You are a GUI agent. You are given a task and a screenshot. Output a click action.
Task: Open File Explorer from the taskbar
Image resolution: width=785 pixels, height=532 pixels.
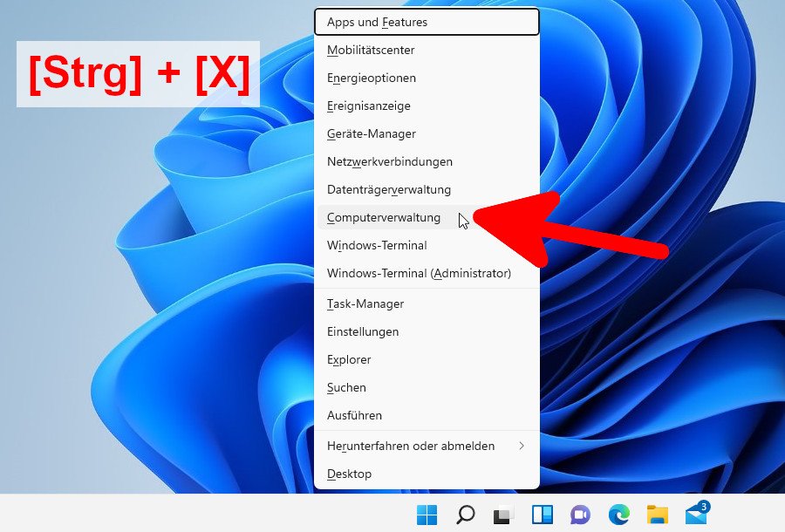click(x=657, y=515)
